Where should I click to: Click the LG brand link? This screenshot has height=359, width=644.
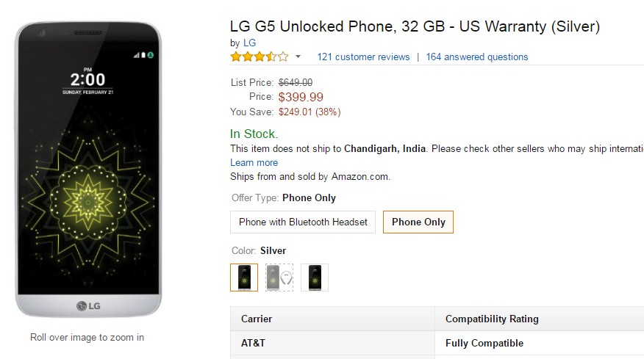pos(249,43)
